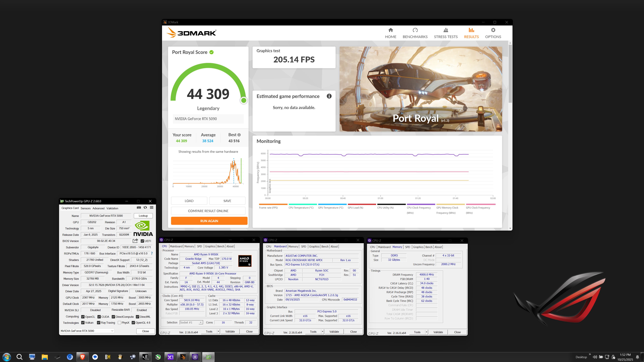Open the Benchmarks gauge icon
This screenshot has height=362, width=644.
tap(415, 30)
